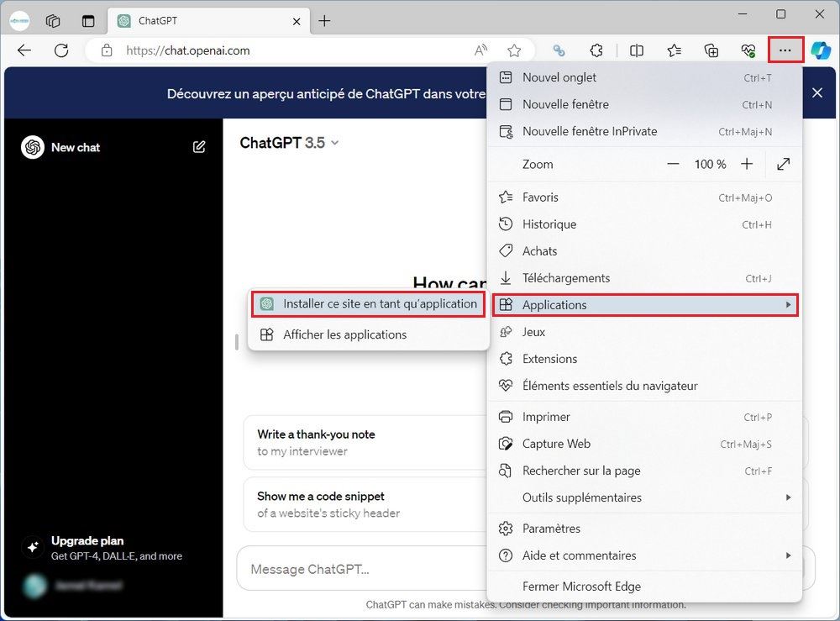
Task: Click the new chat compose icon
Action: click(199, 147)
